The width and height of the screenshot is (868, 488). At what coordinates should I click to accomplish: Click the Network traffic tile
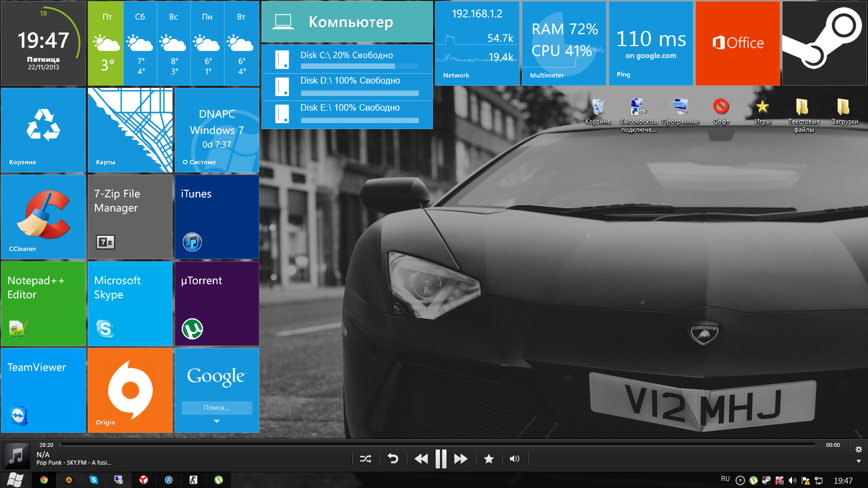click(477, 43)
